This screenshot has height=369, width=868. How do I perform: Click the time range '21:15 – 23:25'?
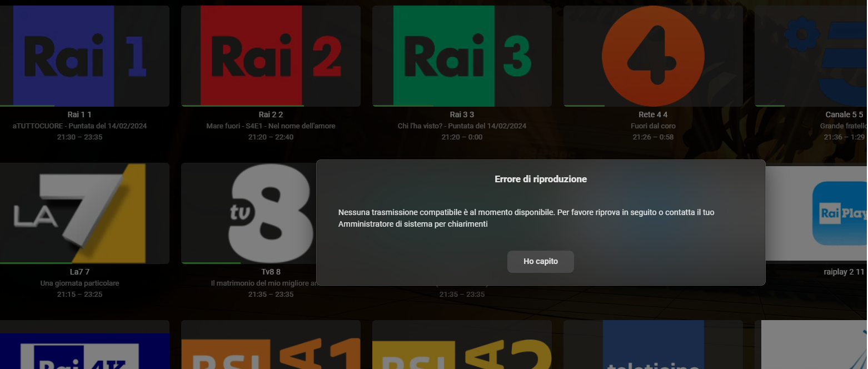pyautogui.click(x=79, y=294)
